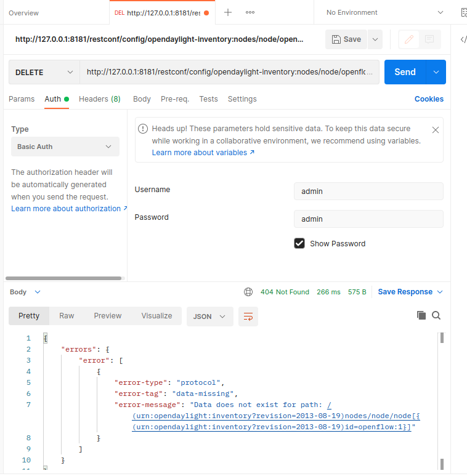Open the No Environment selector
The image size is (467, 476).
[x=384, y=12]
